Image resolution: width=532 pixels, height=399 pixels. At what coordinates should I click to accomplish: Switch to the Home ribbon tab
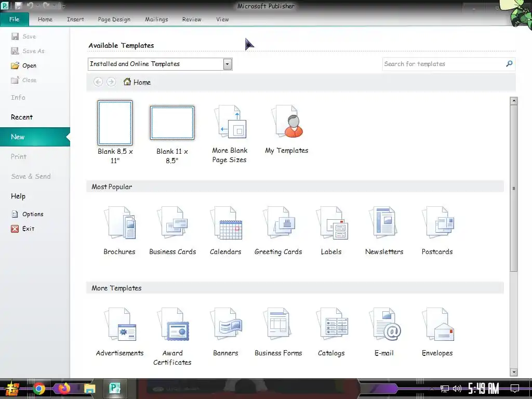coord(45,19)
